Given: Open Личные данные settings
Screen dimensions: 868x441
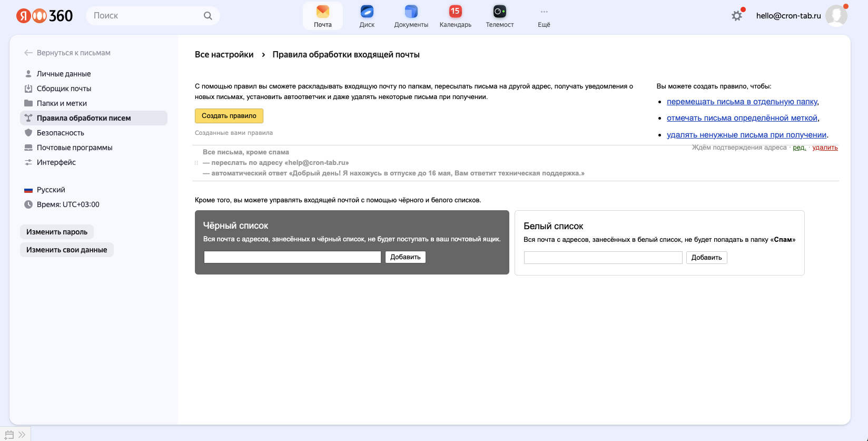Looking at the screenshot, I should pos(64,74).
